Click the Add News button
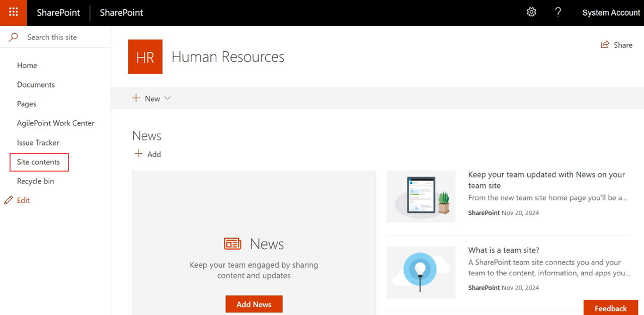The image size is (644, 315). tap(254, 304)
